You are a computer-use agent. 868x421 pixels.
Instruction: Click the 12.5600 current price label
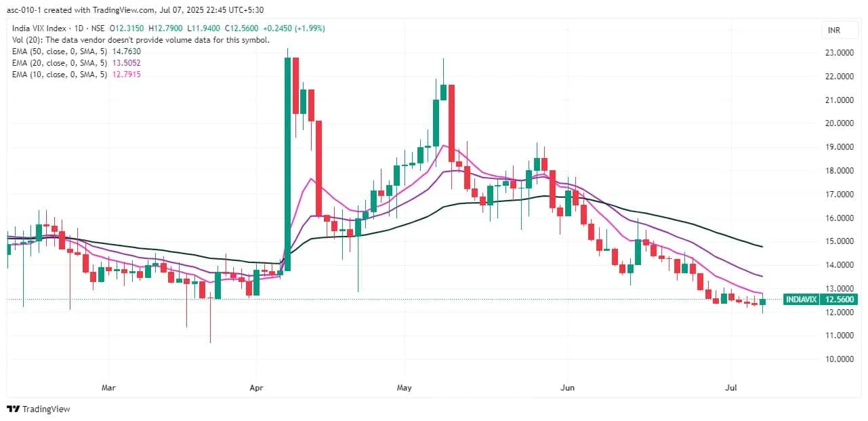[x=839, y=300]
